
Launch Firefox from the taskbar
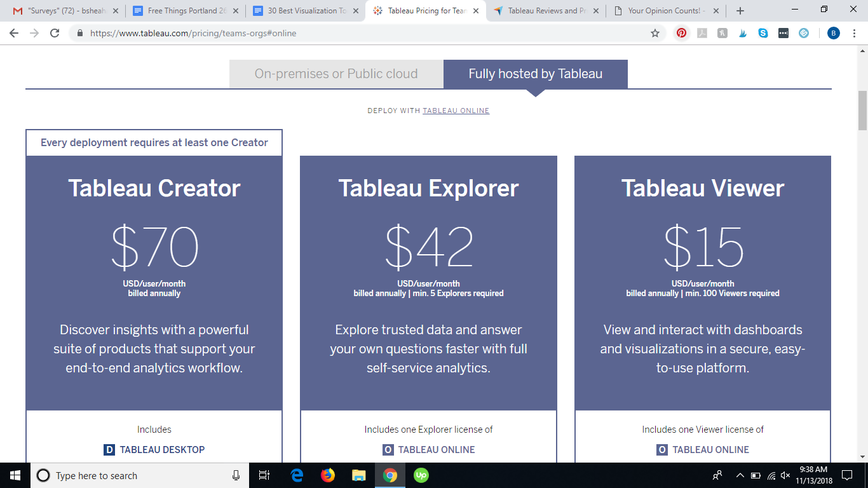pyautogui.click(x=328, y=475)
